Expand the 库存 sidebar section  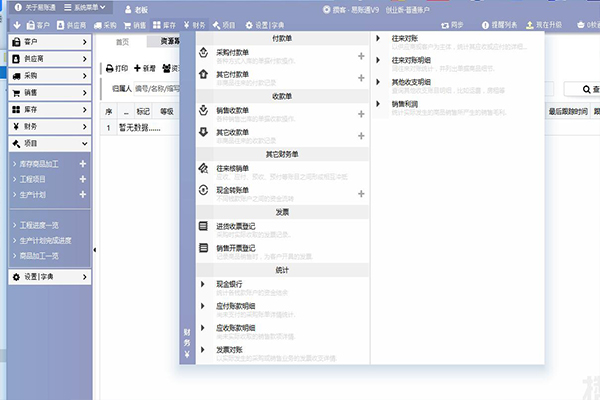coord(50,109)
